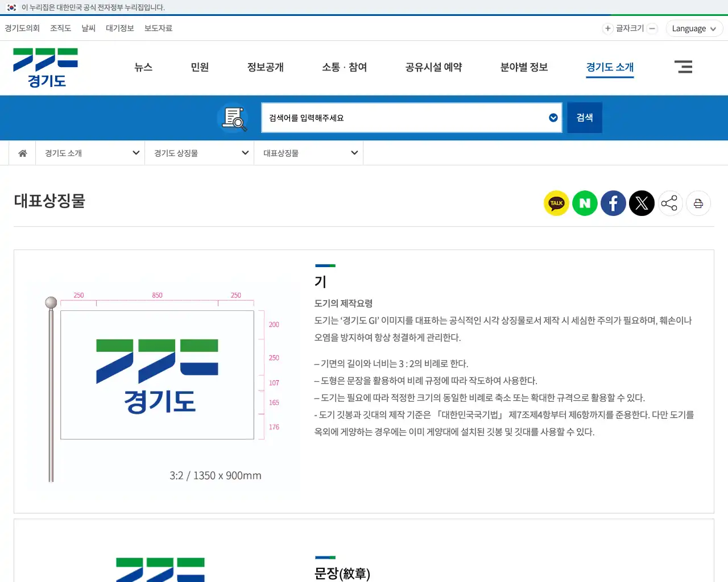This screenshot has width=728, height=582.
Task: Open the 정보공개 menu
Action: coord(265,67)
